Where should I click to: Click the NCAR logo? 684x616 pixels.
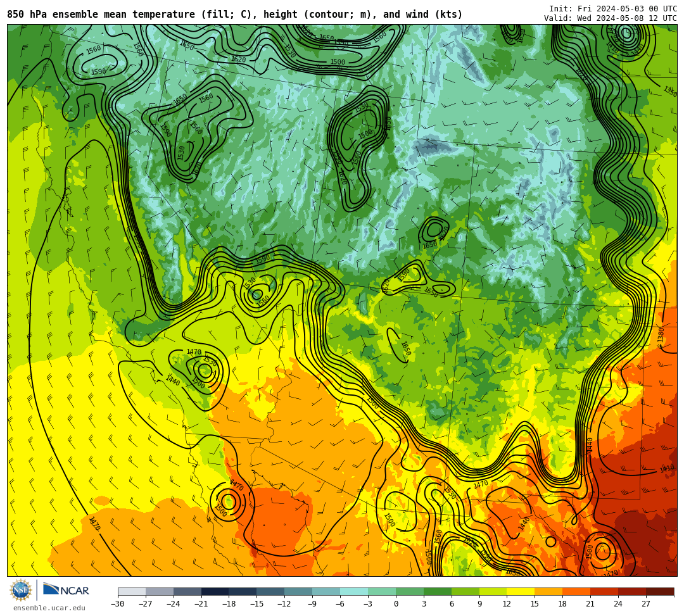[66, 590]
